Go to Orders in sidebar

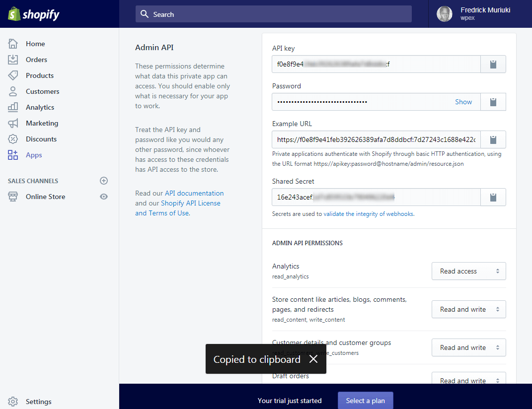pyautogui.click(x=36, y=60)
